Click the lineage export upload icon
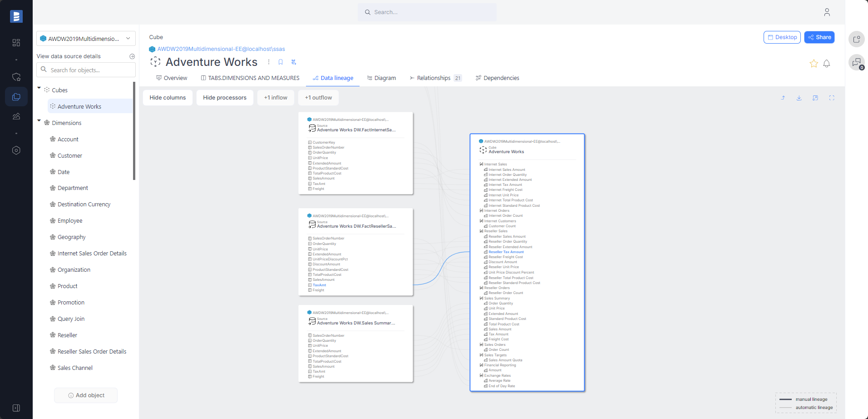This screenshot has height=419, width=868. (783, 98)
